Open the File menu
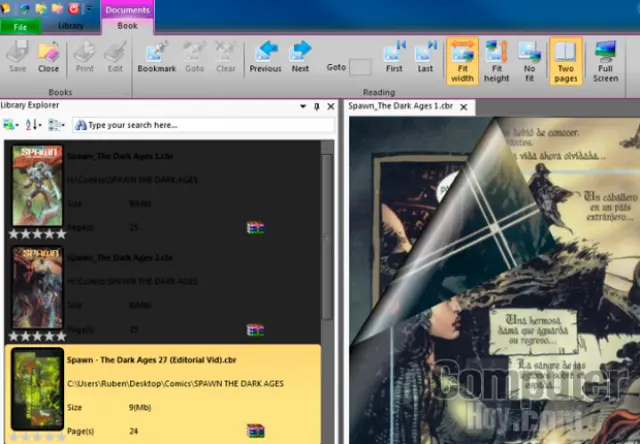The width and height of the screenshot is (640, 444). click(x=20, y=27)
